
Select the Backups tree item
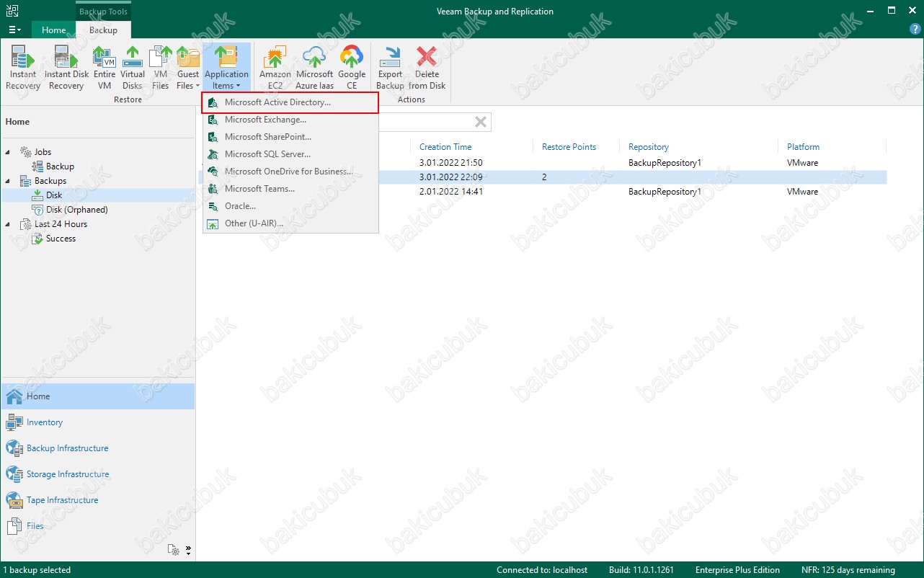[x=43, y=181]
